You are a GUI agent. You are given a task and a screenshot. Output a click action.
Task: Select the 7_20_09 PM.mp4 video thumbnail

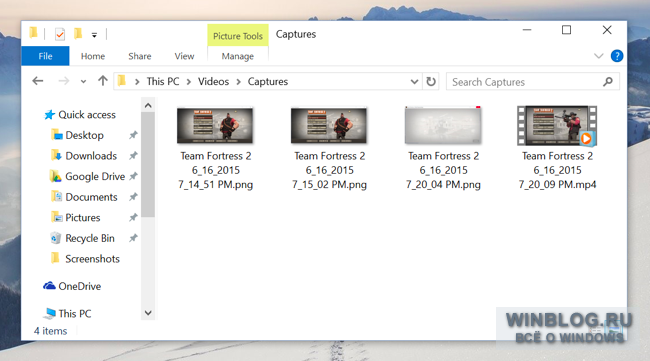point(557,126)
